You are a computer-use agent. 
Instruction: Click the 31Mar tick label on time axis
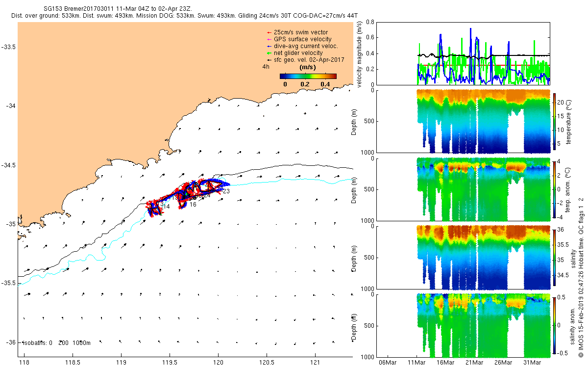(532, 363)
